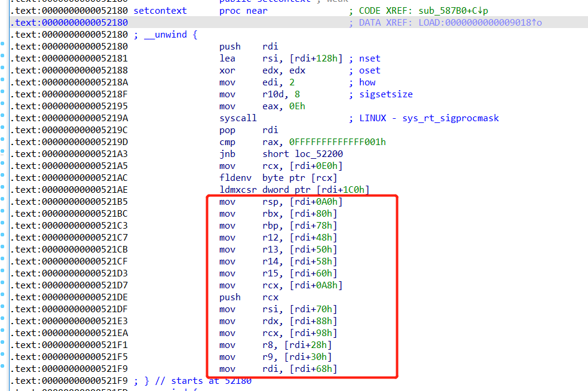
Task: Click 'mov edi, 2' instruction
Action: click(257, 82)
